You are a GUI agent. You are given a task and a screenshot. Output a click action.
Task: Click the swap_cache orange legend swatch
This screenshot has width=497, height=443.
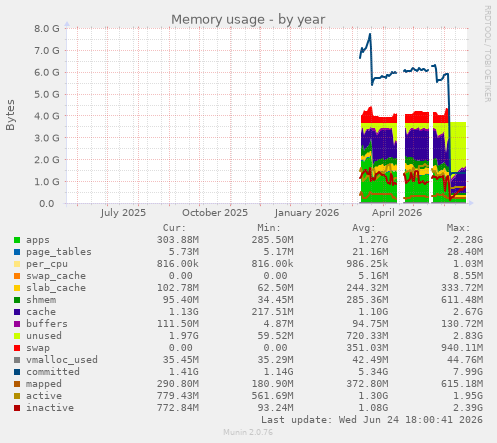(17, 276)
